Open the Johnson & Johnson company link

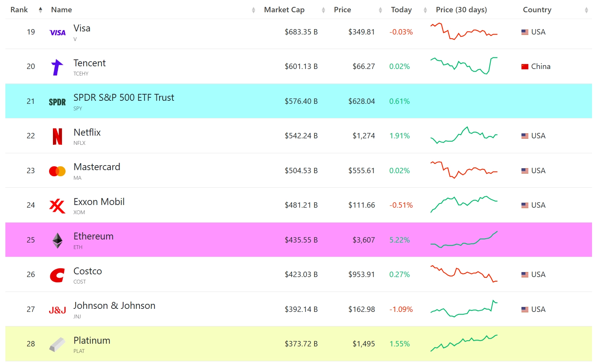pyautogui.click(x=114, y=306)
